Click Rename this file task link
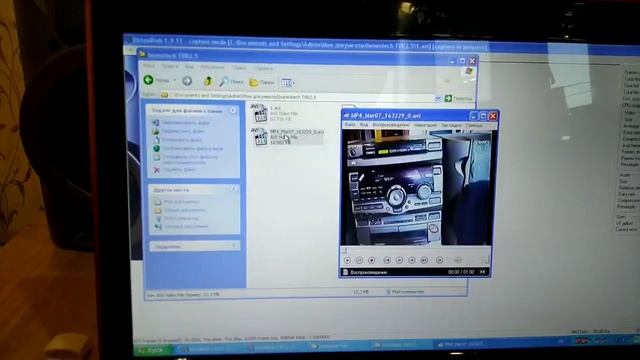This screenshot has height=360, width=640. click(x=181, y=122)
